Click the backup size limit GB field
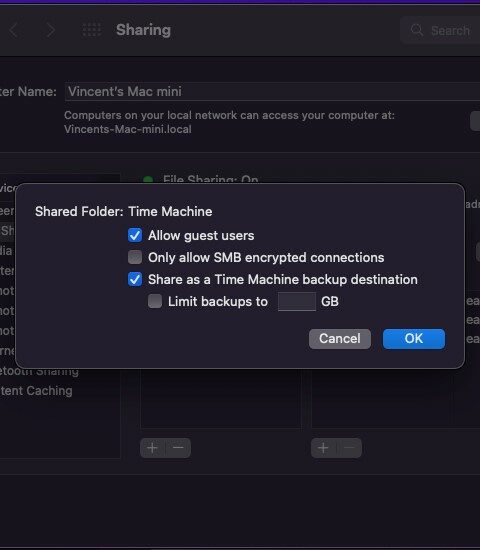The height and width of the screenshot is (550, 480). [297, 301]
